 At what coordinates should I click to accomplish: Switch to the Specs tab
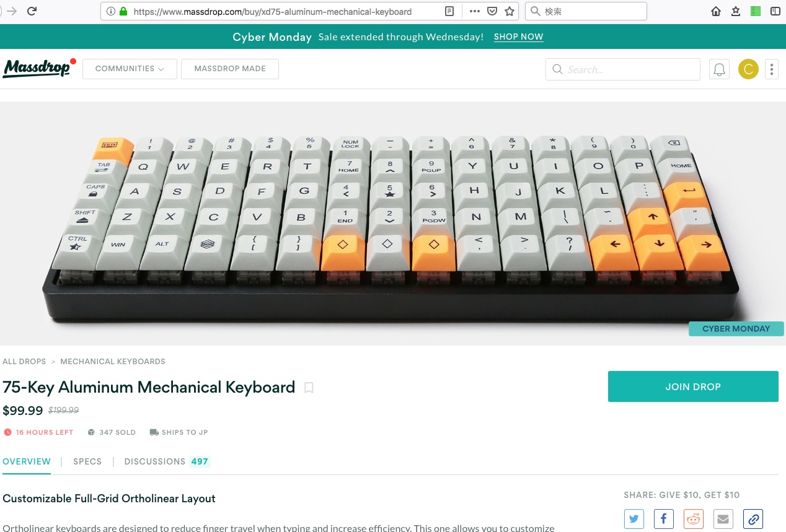(x=87, y=461)
